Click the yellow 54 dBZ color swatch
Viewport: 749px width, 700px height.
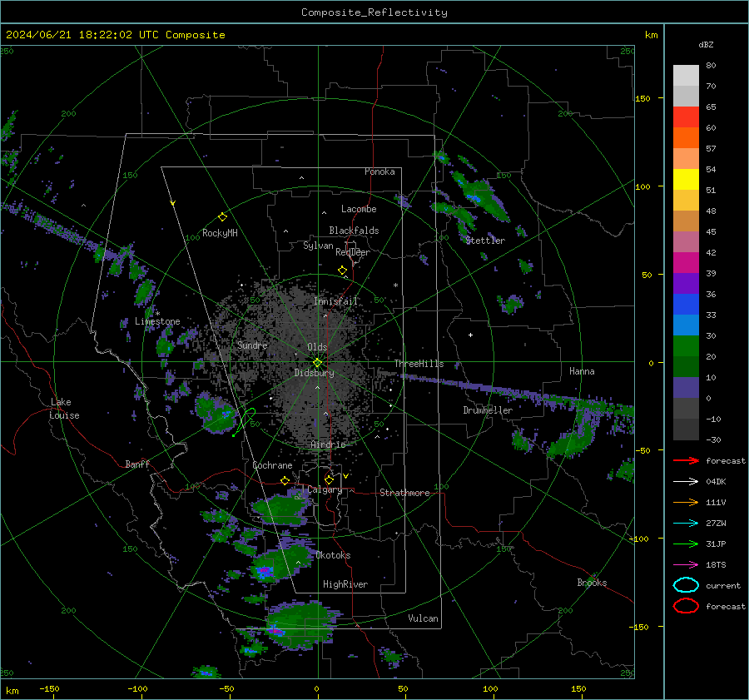tap(686, 179)
